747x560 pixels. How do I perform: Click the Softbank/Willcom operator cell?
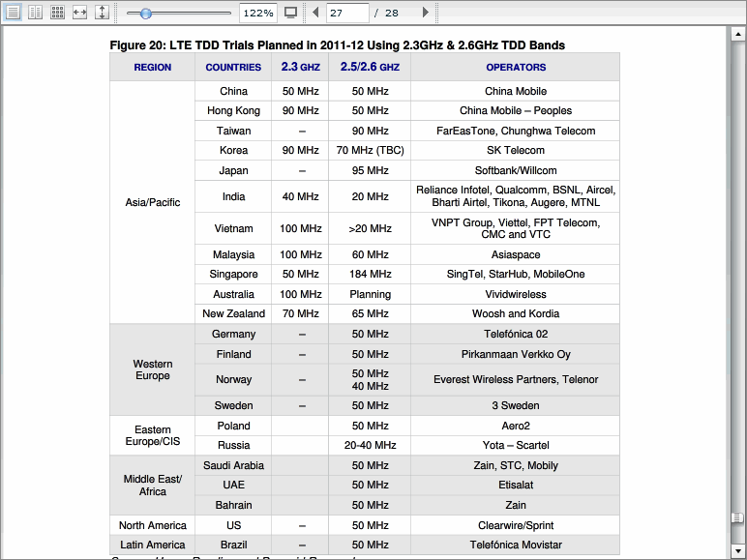[516, 170]
